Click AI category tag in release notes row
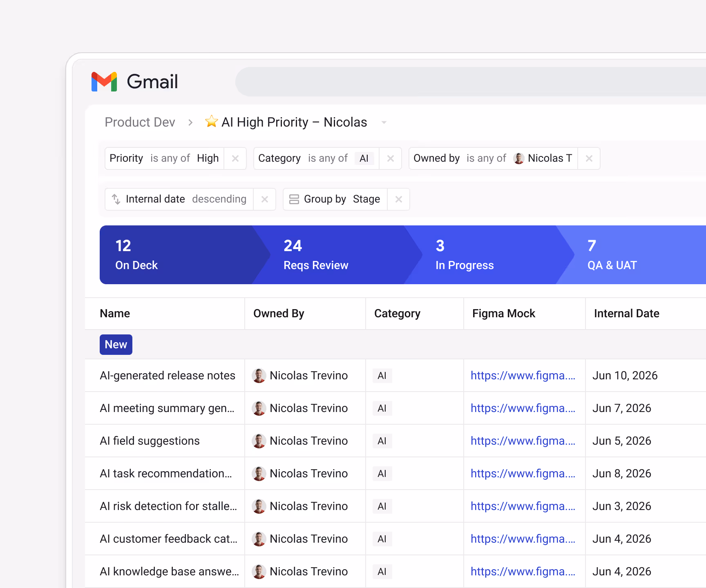This screenshot has width=706, height=588. [382, 376]
